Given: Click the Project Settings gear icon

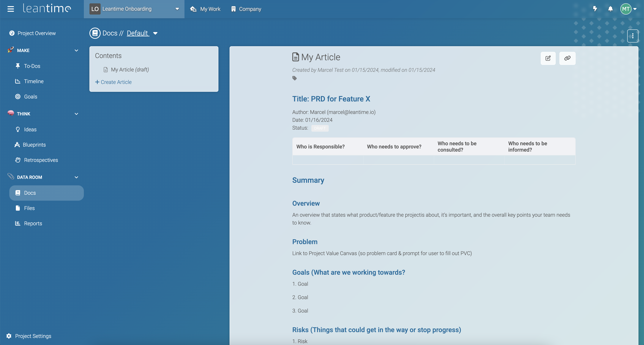Looking at the screenshot, I should (9, 336).
